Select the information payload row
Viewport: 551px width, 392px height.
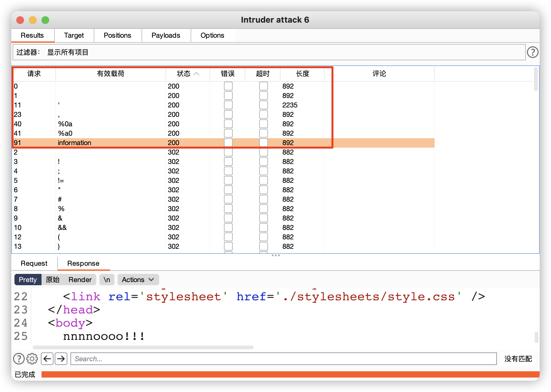(224, 143)
